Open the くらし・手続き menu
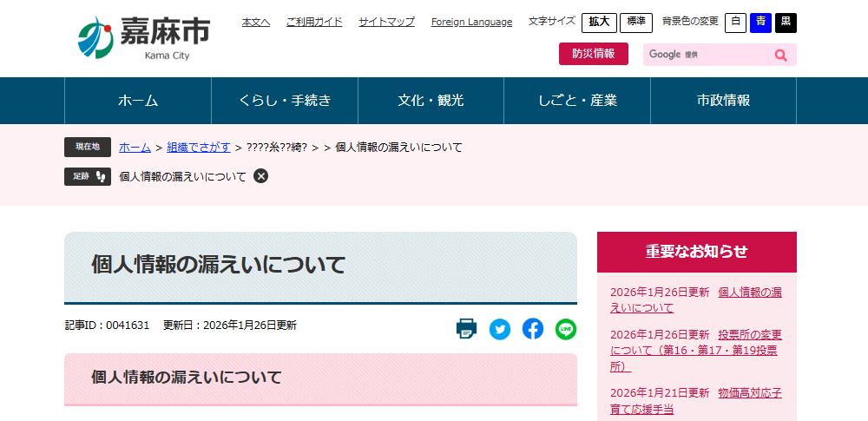This screenshot has height=421, width=868. tap(285, 101)
